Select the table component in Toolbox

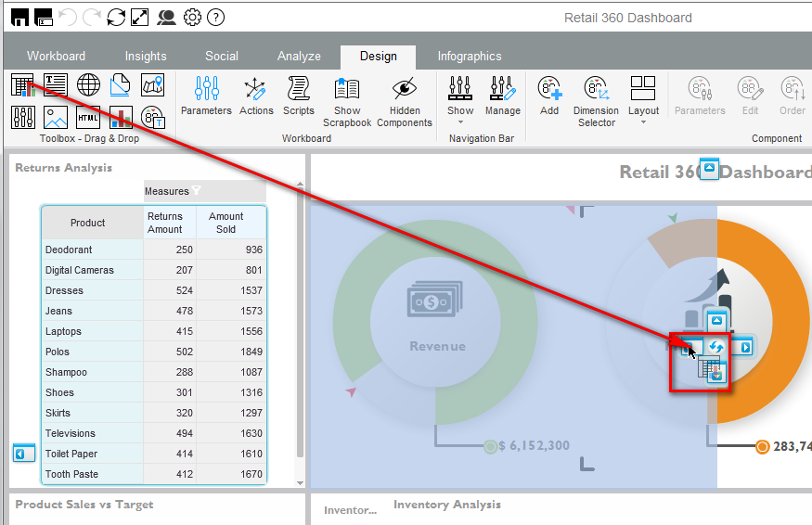(x=23, y=85)
